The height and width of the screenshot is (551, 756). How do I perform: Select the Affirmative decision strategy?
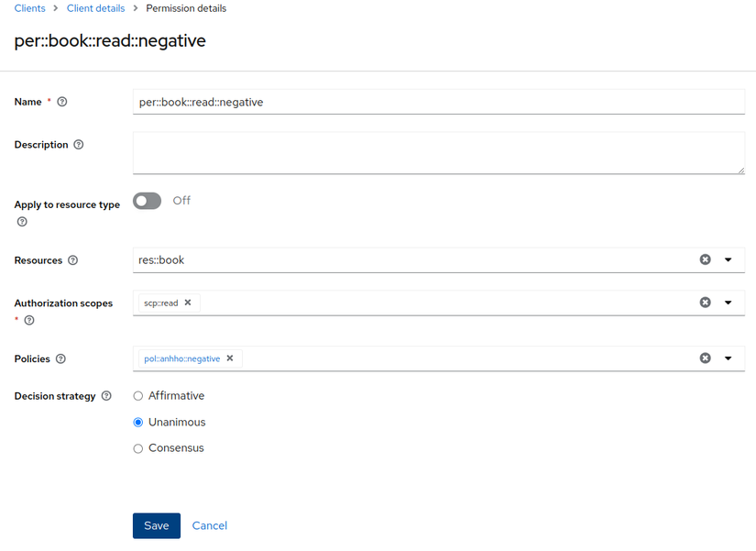click(x=138, y=396)
